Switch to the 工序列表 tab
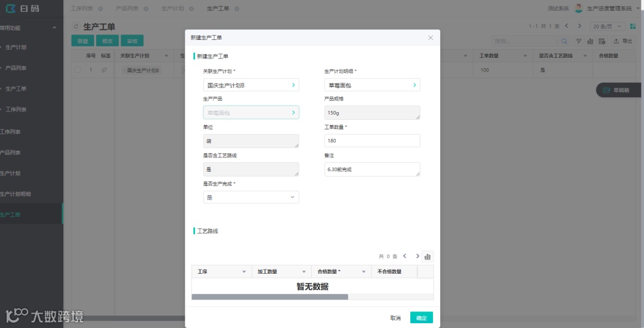644x328 pixels. pos(81,8)
